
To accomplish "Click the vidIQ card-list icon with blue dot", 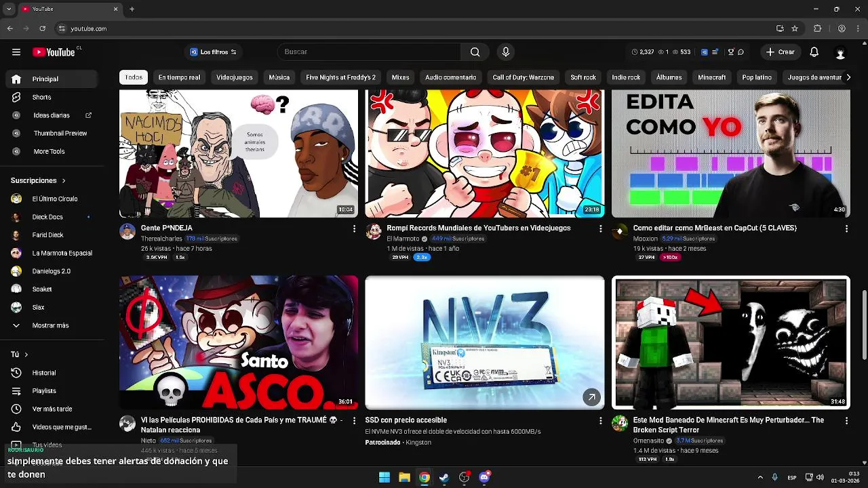I will click(x=716, y=52).
